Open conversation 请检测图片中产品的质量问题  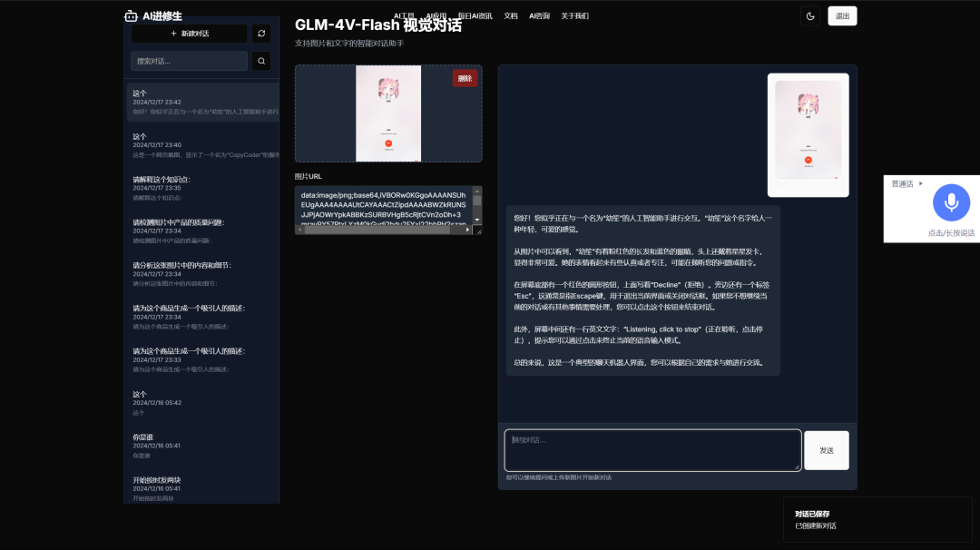click(x=203, y=231)
